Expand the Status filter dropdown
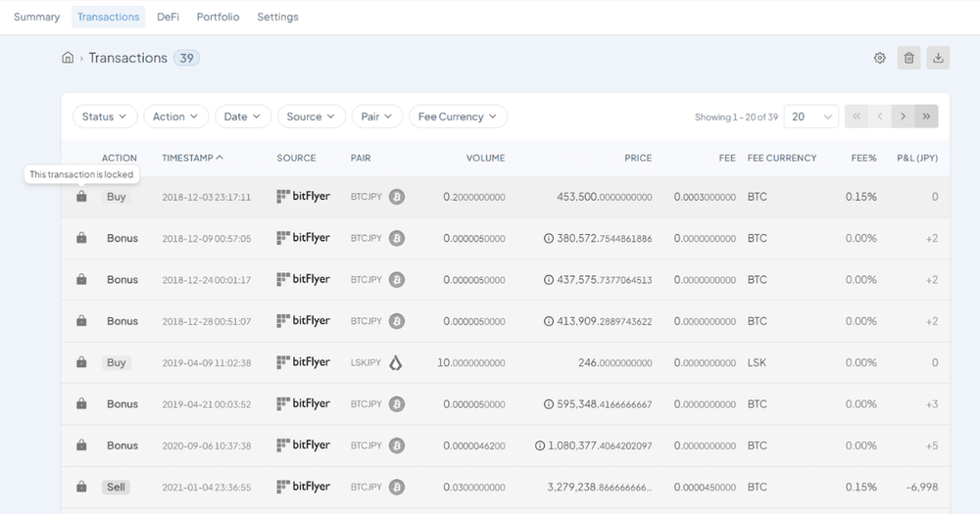 pos(105,117)
